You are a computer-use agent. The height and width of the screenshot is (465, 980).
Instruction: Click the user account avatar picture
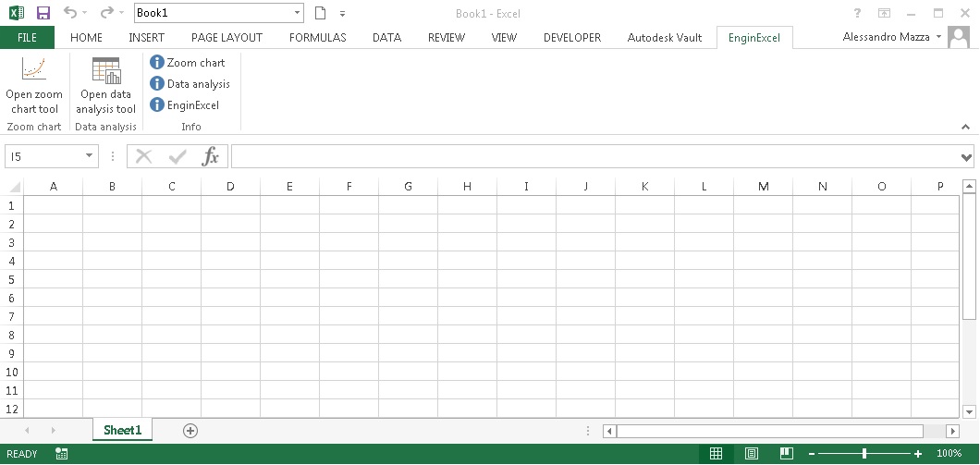coord(959,37)
